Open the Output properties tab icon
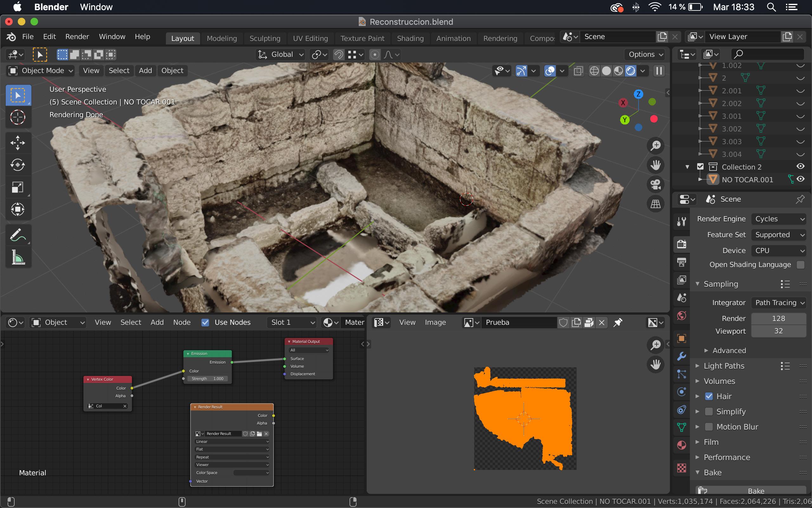 681,262
